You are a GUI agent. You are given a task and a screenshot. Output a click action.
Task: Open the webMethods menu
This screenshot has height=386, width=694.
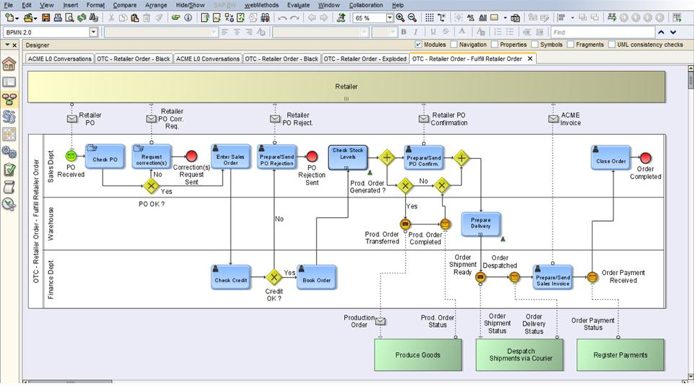pos(262,5)
